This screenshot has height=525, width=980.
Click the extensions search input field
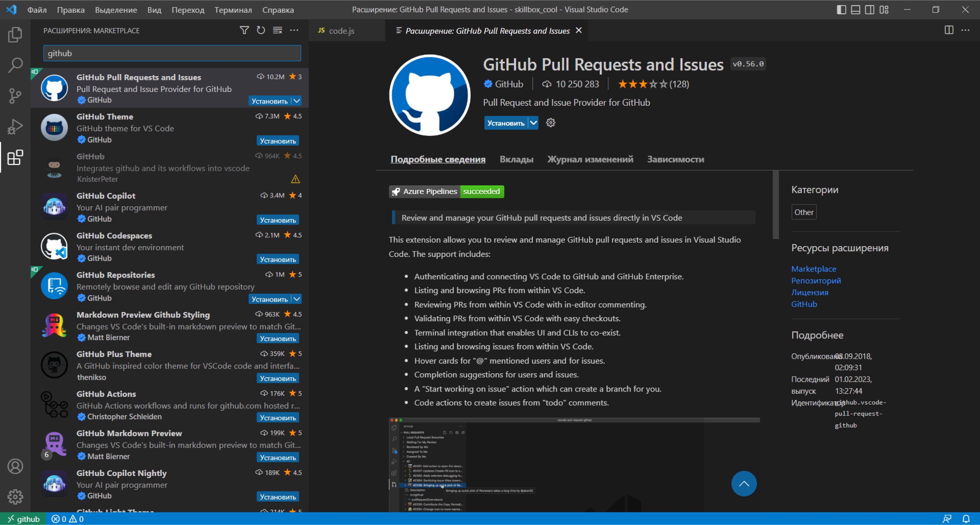[172, 53]
